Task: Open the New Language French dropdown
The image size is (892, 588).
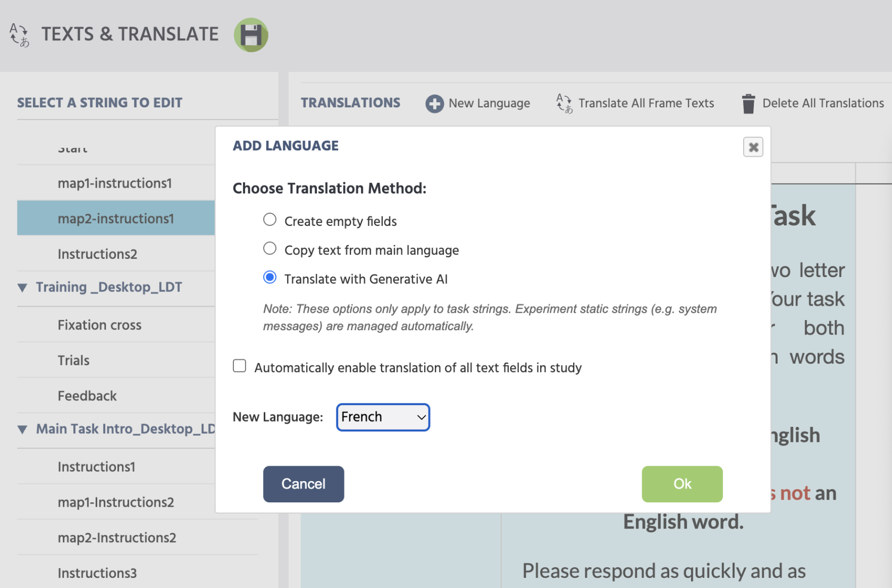Action: click(x=383, y=417)
